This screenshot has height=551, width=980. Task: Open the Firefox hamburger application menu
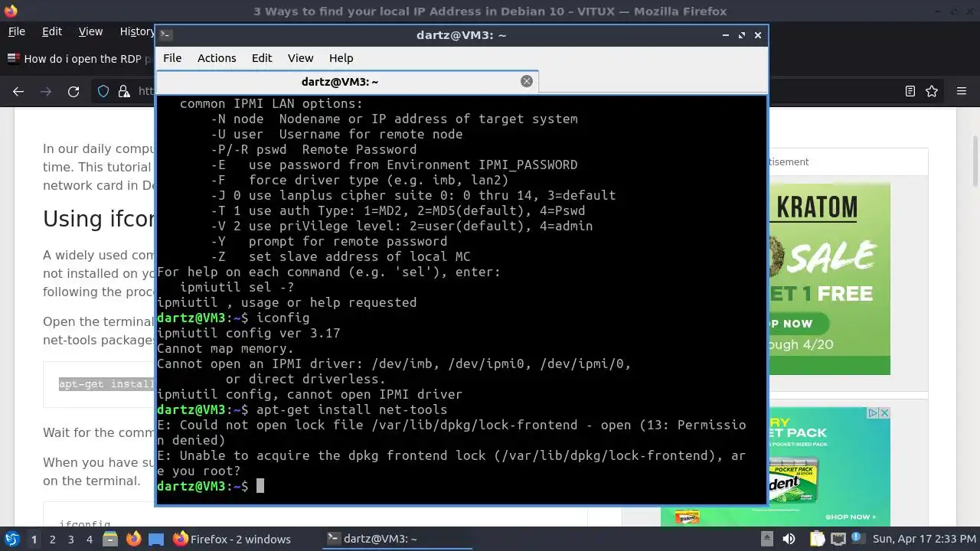point(962,91)
